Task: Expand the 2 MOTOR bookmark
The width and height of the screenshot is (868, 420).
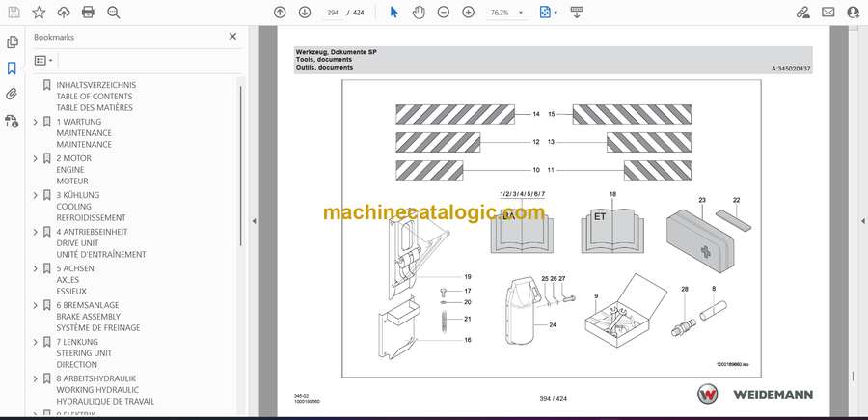Action: pos(36,157)
